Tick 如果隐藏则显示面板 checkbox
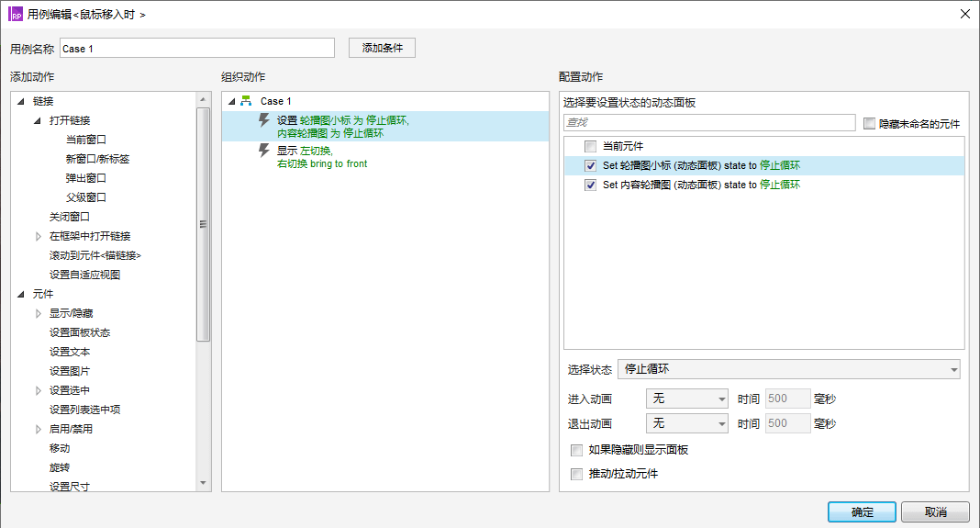This screenshot has width=980, height=528. [x=576, y=451]
